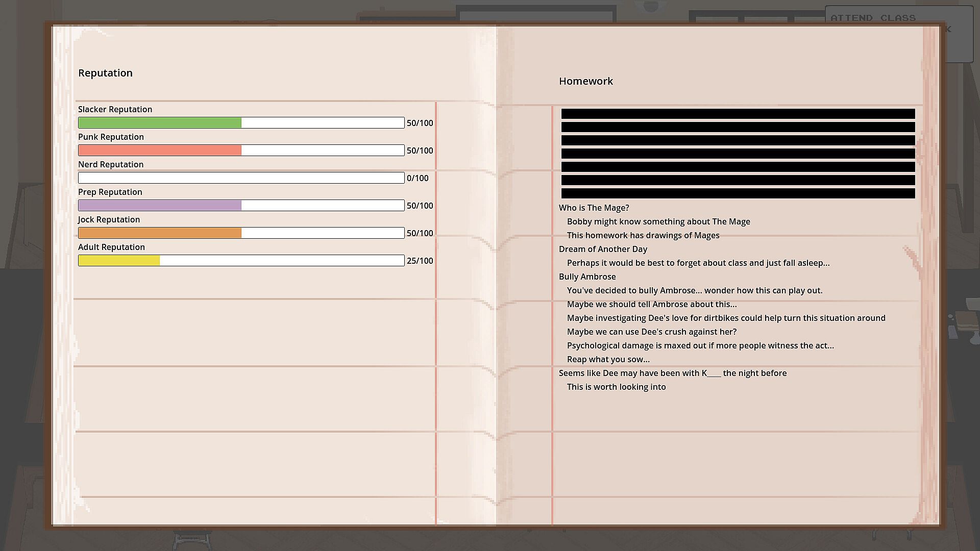The height and width of the screenshot is (551, 980).
Task: Click the first blacked-out homework line
Action: [738, 114]
